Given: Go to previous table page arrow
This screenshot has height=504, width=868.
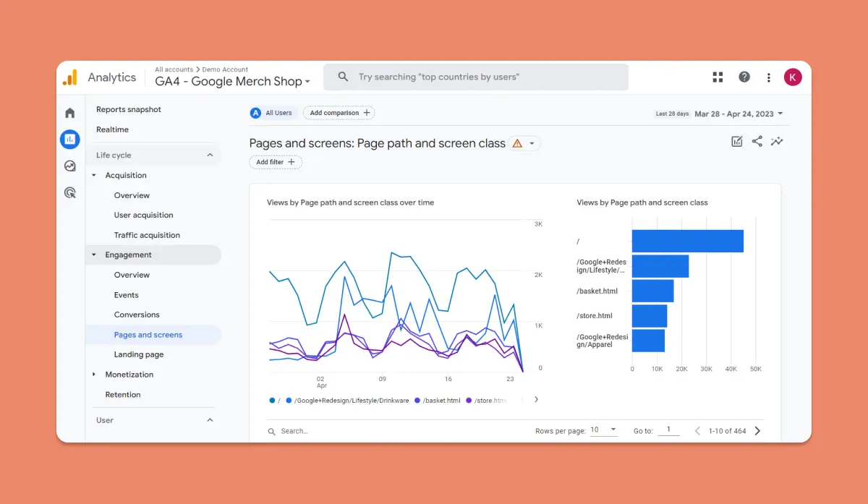Looking at the screenshot, I should (697, 431).
